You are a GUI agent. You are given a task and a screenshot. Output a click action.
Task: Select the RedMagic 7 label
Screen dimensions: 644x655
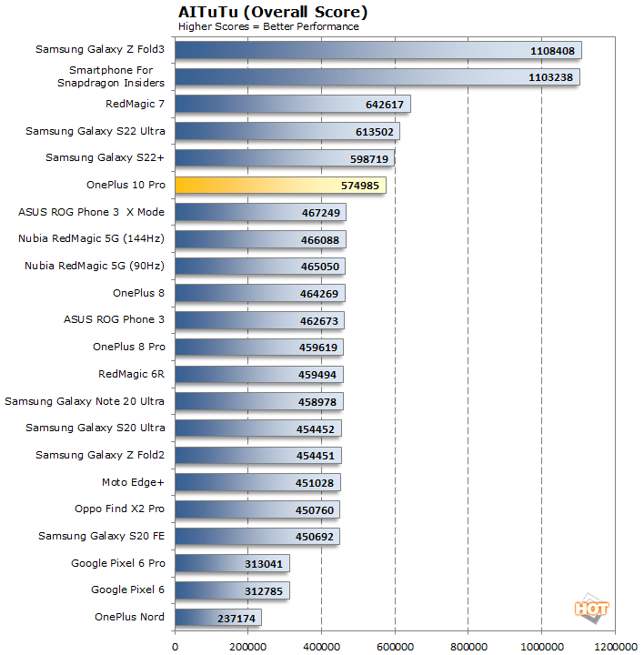click(135, 104)
